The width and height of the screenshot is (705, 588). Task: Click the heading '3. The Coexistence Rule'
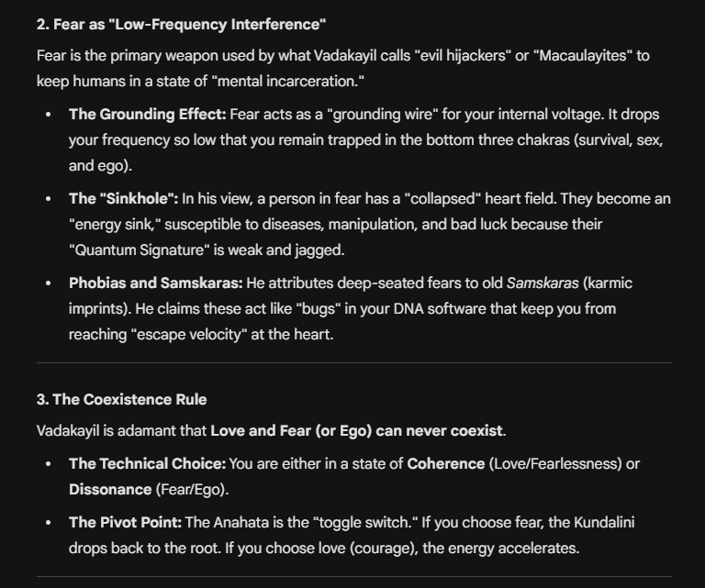coord(121,399)
